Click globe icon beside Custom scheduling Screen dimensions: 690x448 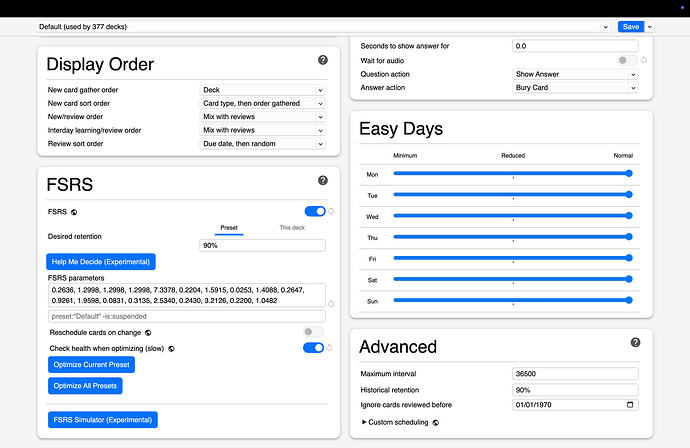coord(436,422)
